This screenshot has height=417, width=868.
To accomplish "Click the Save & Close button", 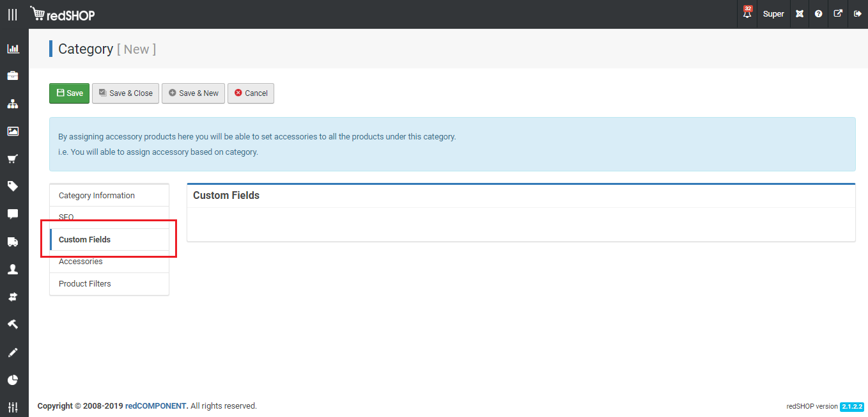I will [125, 93].
